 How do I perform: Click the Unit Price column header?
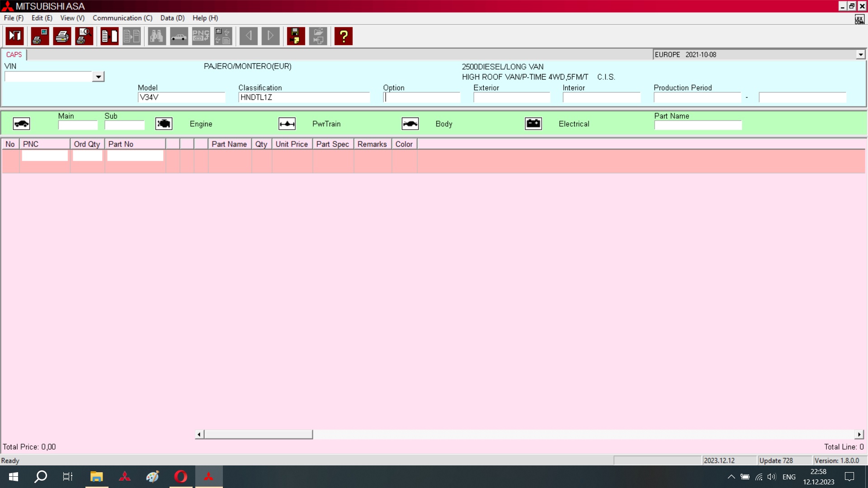292,144
